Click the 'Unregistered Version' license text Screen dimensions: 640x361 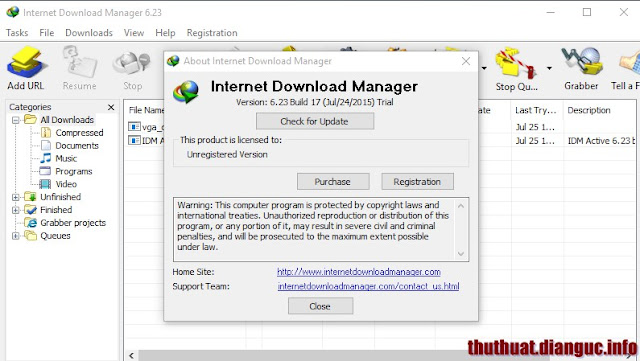click(x=227, y=154)
